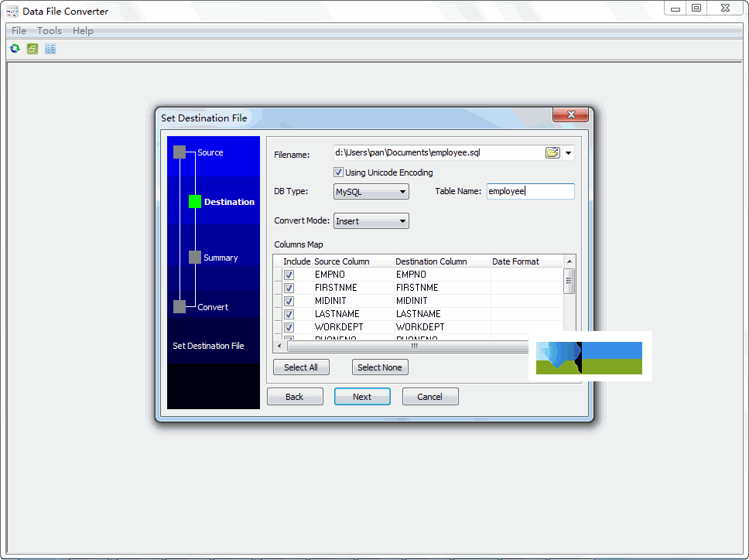
Task: Click the blue task list toolbar icon
Action: click(50, 48)
